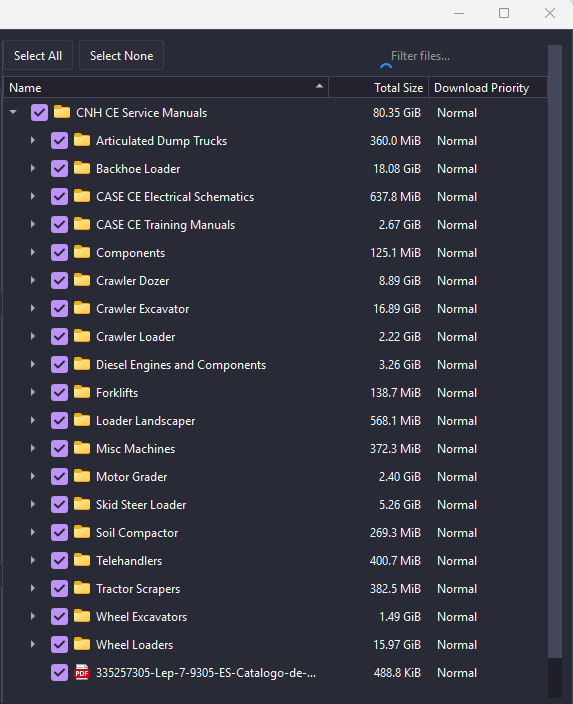
Task: Toggle the Forklifts checkbox
Action: click(59, 392)
